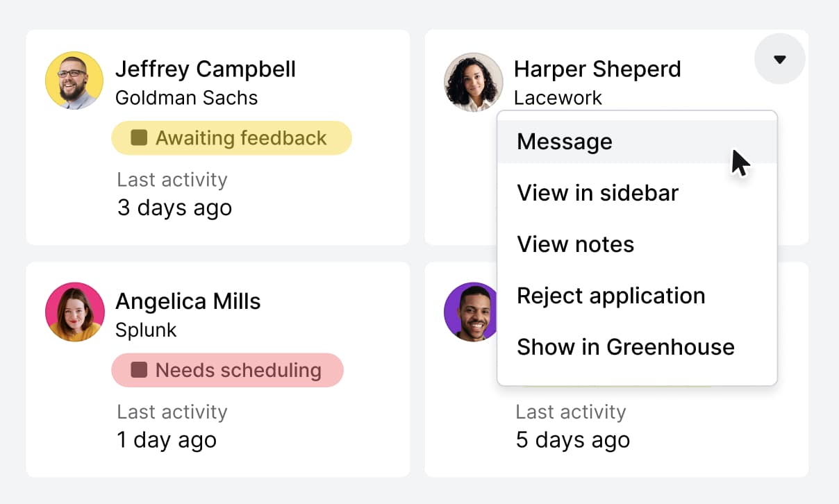Click the Goldman Sachs company label
Image resolution: width=839 pixels, height=504 pixels.
click(187, 98)
